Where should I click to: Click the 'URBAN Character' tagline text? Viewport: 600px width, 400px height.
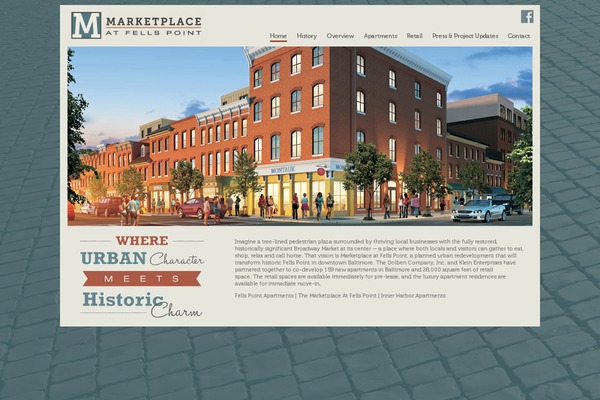[x=142, y=259]
